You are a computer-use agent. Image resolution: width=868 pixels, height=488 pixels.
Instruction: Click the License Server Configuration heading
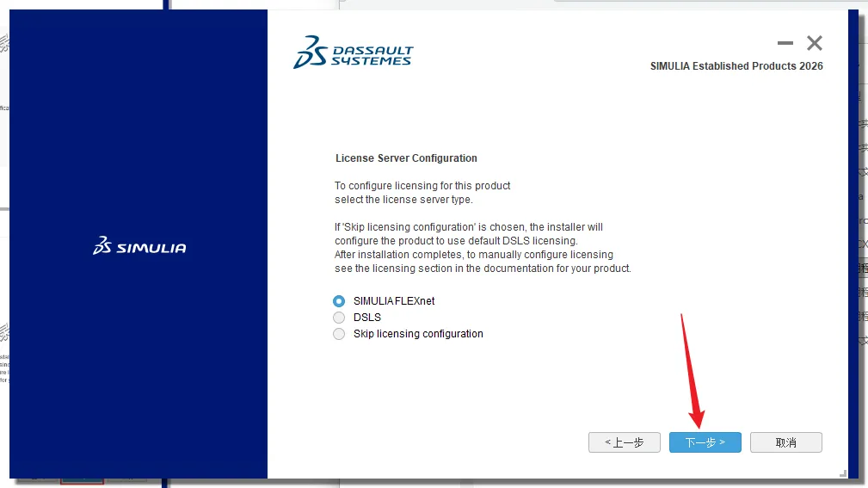click(x=406, y=158)
